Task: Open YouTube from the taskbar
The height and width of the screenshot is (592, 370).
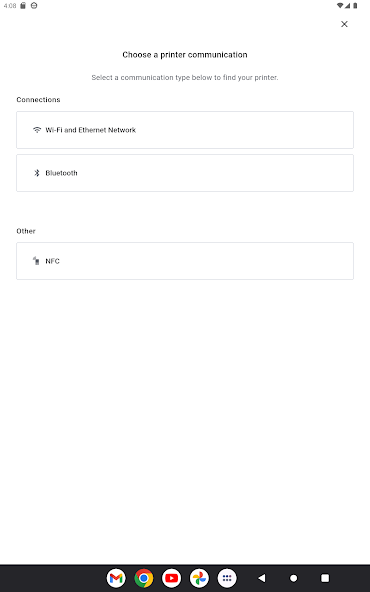Action: click(171, 578)
